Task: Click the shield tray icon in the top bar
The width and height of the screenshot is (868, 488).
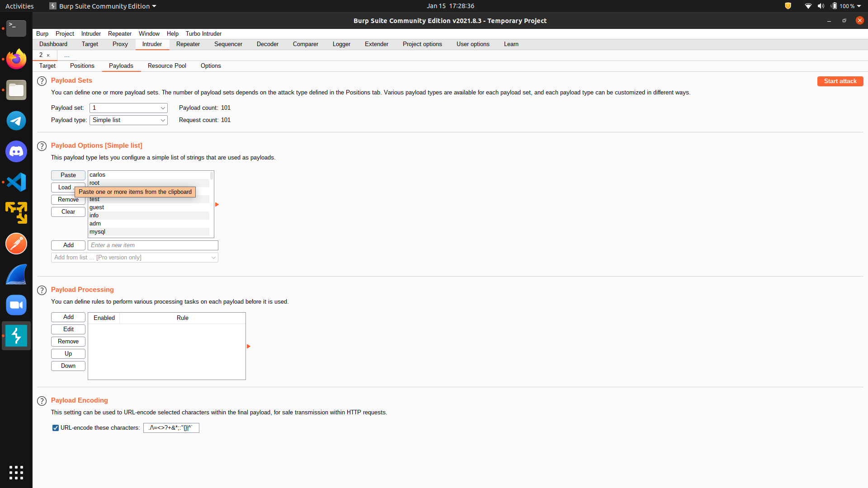Action: pos(788,6)
